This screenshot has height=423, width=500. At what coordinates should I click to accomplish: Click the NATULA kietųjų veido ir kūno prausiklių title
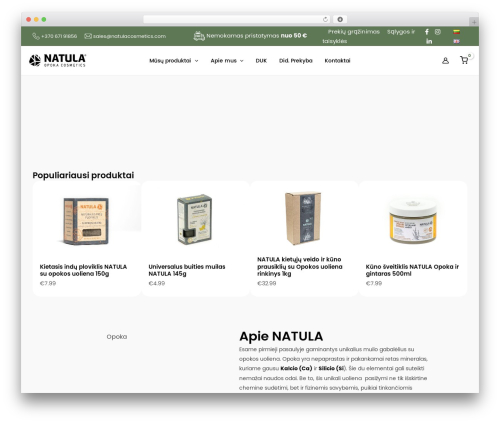300,266
